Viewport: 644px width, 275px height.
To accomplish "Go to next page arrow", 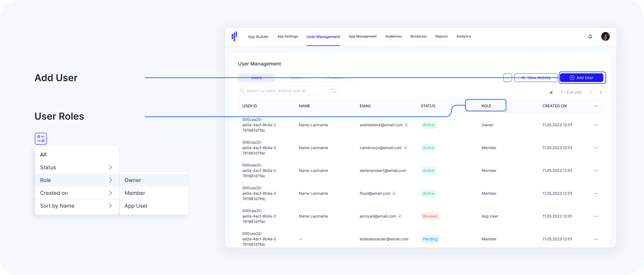I will (601, 92).
